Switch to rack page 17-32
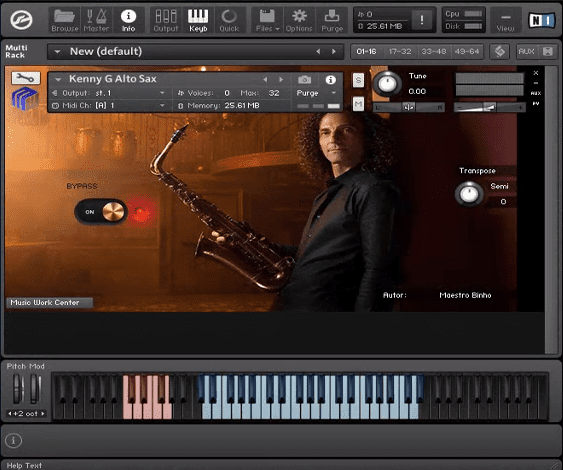This screenshot has height=470, width=563. click(400, 52)
